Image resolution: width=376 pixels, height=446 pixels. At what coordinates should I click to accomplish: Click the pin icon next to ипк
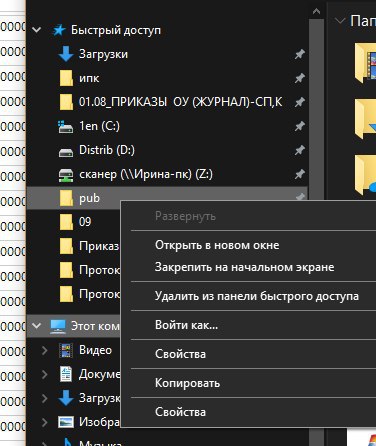click(x=300, y=78)
